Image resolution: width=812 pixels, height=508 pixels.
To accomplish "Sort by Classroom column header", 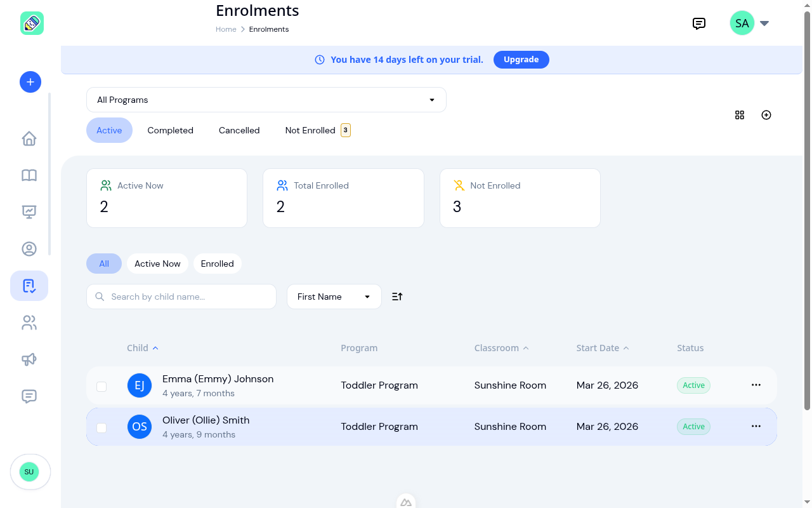I will point(501,348).
